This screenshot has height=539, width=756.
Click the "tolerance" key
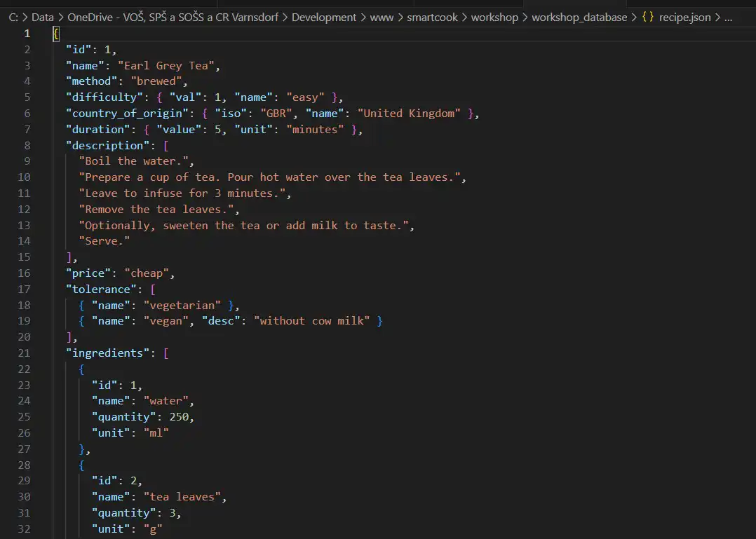(101, 289)
